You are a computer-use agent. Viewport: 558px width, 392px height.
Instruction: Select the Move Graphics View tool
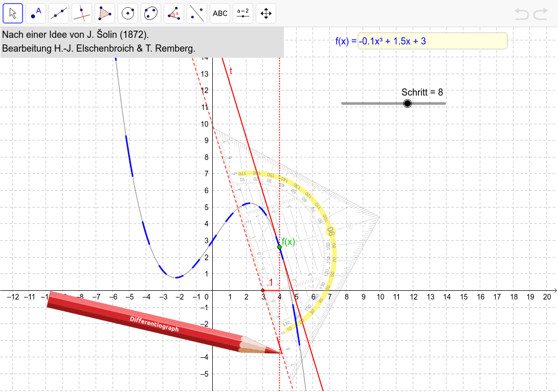[x=266, y=13]
